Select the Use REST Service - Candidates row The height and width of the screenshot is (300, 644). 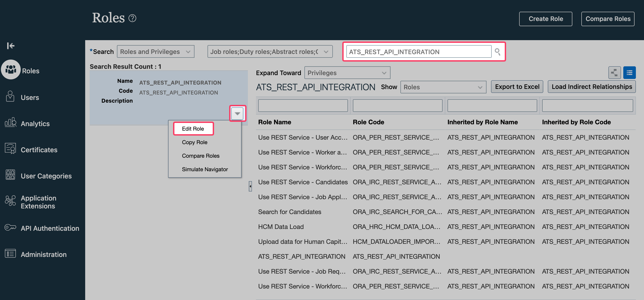tap(303, 182)
